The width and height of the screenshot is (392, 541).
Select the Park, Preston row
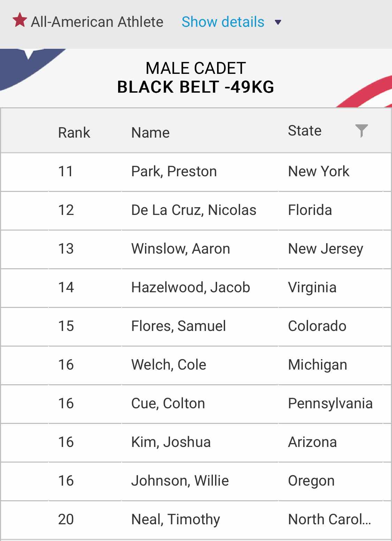pyautogui.click(x=196, y=172)
